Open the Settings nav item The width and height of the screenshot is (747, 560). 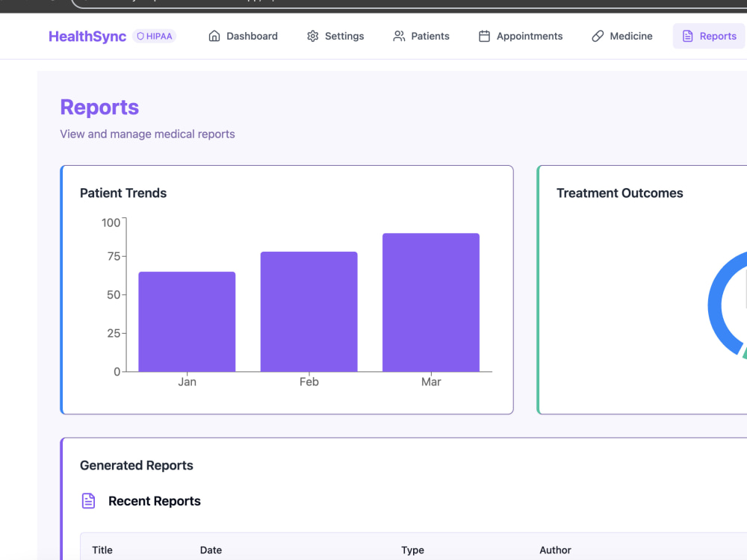click(335, 36)
